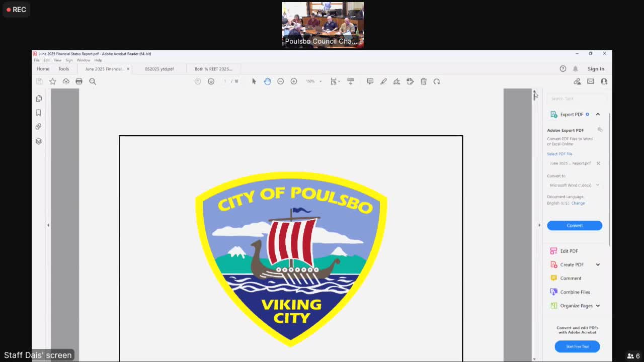Print the document using the printer icon
Viewport: 644px width, 362px height.
pos(79,81)
